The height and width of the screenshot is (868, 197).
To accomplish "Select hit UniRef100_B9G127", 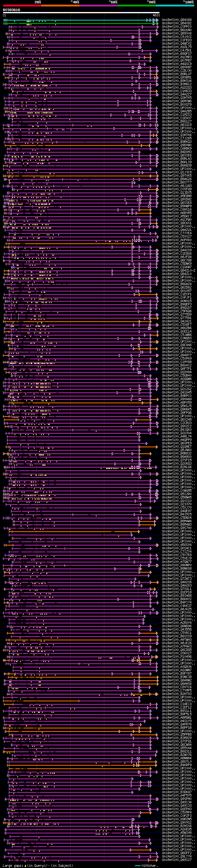I will [x=177, y=121].
